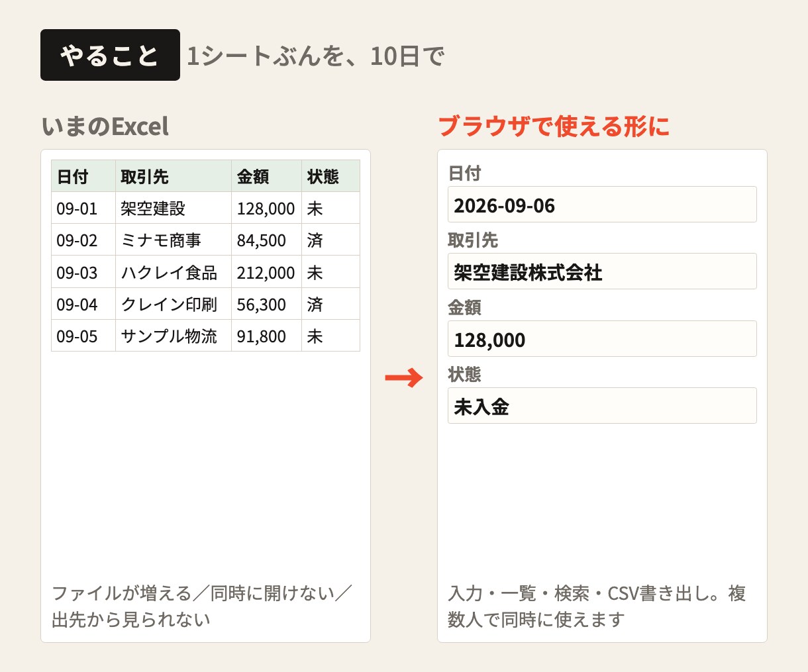Select the 日付 table column header
This screenshot has height=672, width=808.
[x=83, y=176]
